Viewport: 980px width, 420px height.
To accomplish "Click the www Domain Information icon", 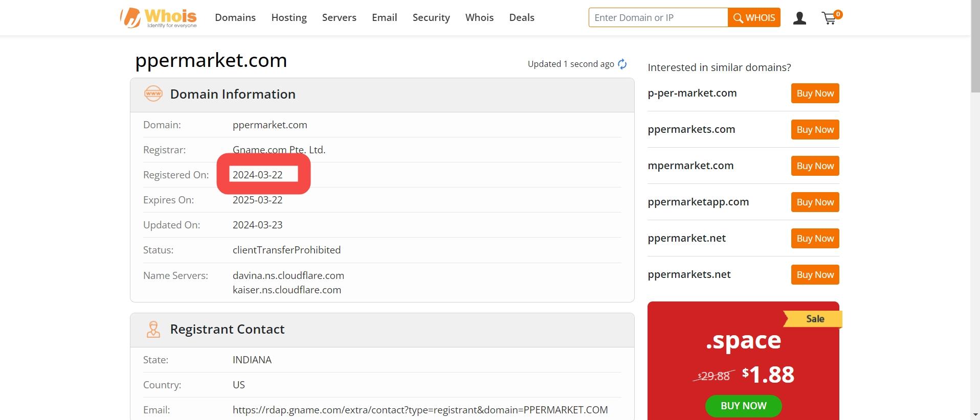I will (x=153, y=94).
